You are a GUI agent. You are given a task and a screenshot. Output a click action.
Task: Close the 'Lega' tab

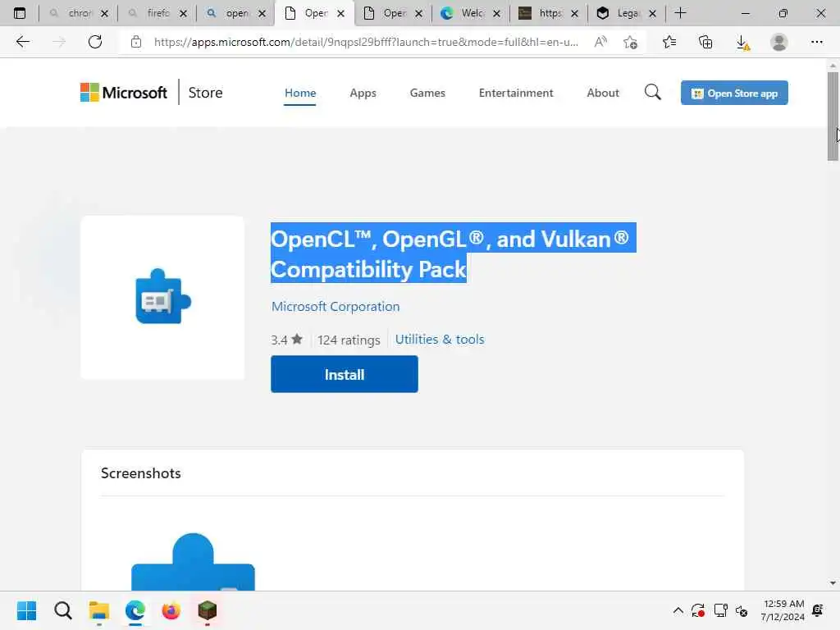pyautogui.click(x=652, y=13)
